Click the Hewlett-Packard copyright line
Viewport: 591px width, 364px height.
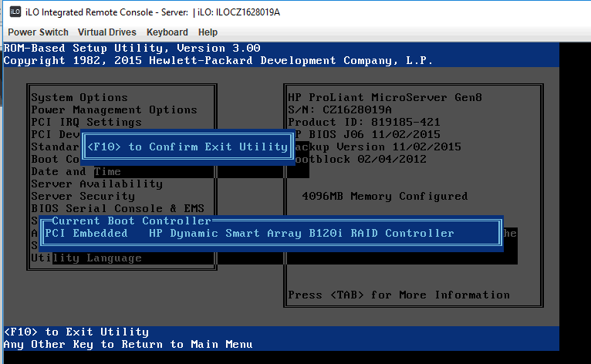pos(218,61)
